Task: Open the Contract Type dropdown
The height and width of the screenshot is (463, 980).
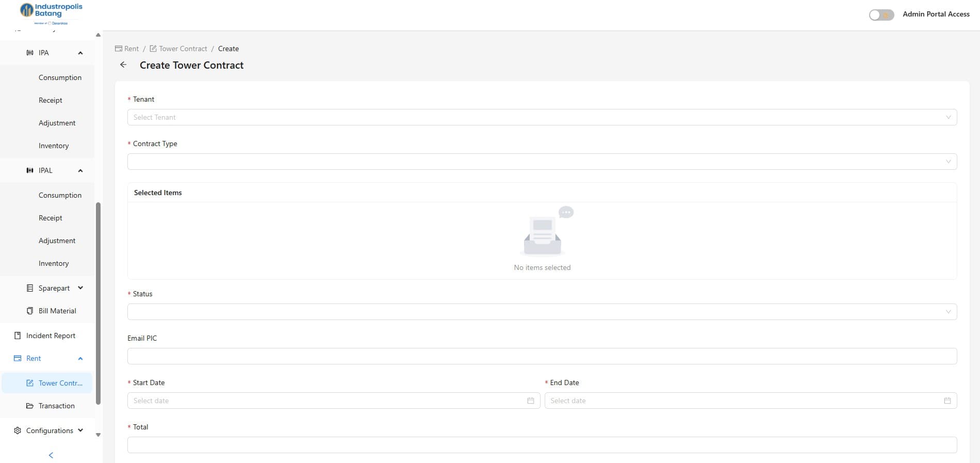Action: (542, 162)
